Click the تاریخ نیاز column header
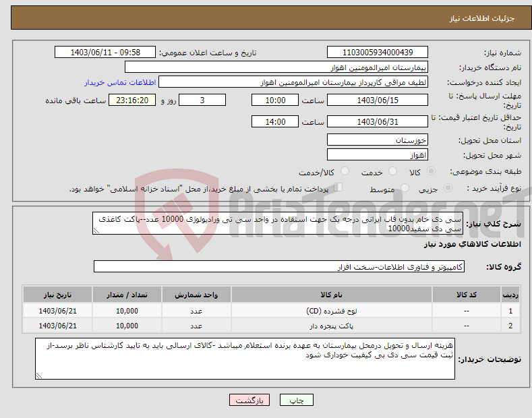The image size is (532, 418). coord(57,295)
